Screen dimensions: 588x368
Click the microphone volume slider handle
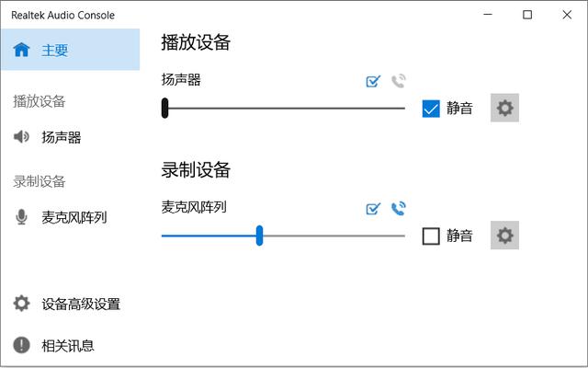(x=259, y=236)
